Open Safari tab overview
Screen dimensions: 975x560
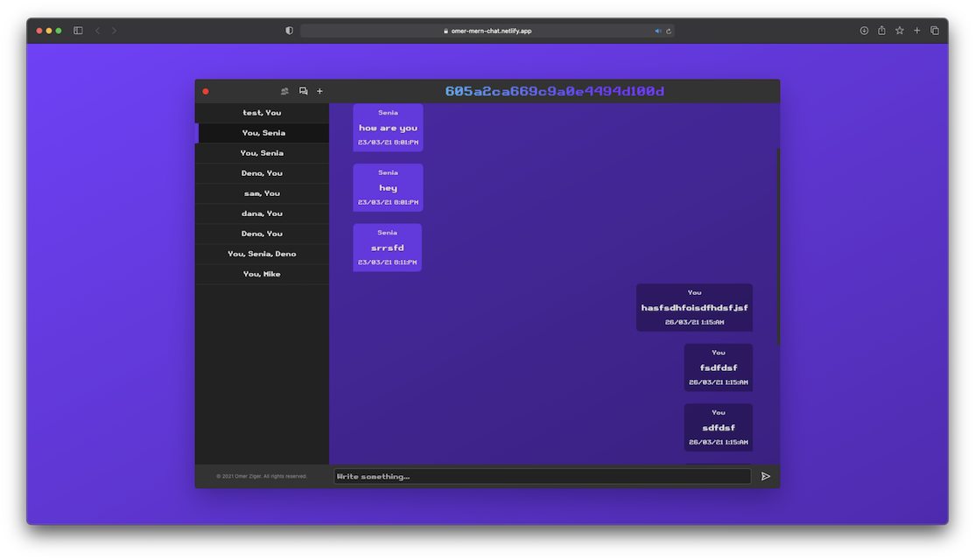click(x=935, y=31)
